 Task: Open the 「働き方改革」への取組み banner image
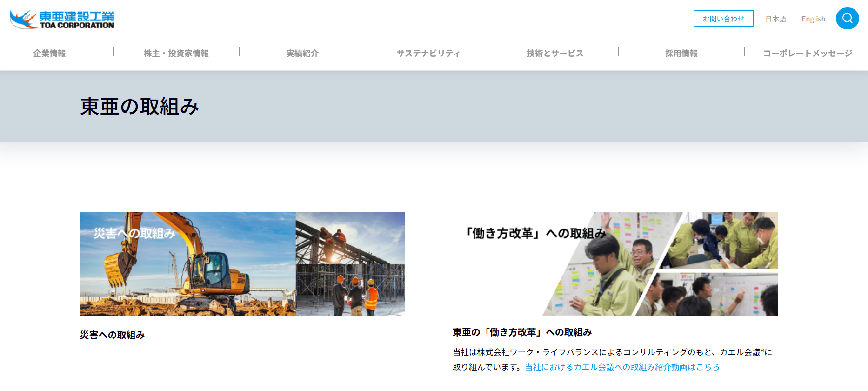pyautogui.click(x=615, y=264)
